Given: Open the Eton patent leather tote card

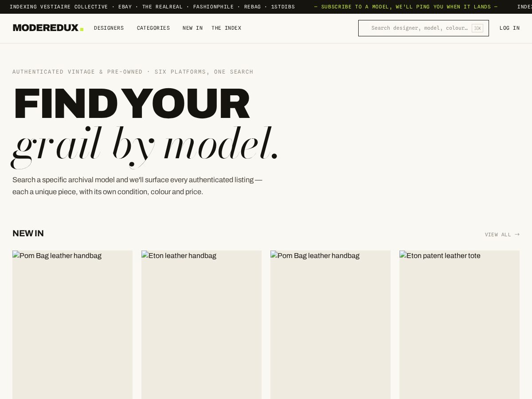Looking at the screenshot, I should click(459, 325).
